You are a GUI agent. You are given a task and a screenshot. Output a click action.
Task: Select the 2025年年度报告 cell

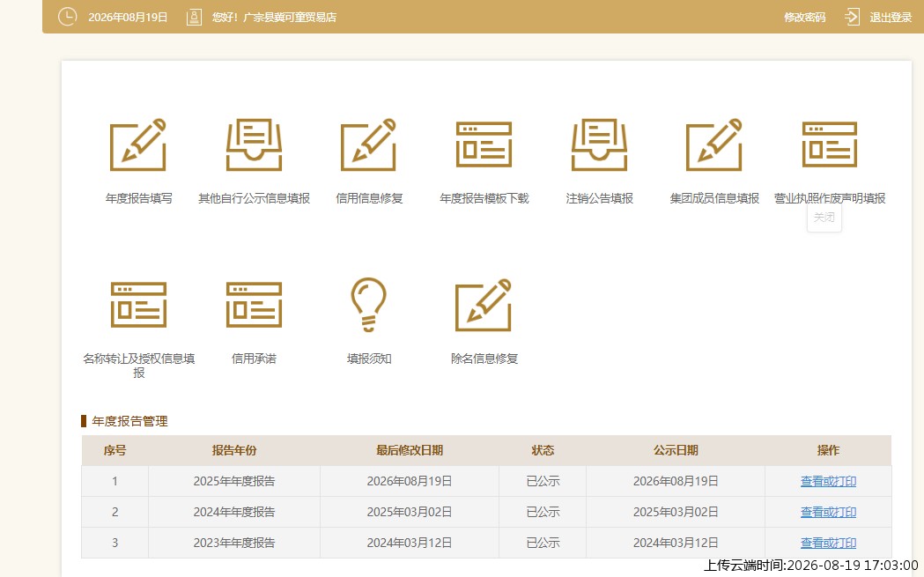(x=234, y=481)
